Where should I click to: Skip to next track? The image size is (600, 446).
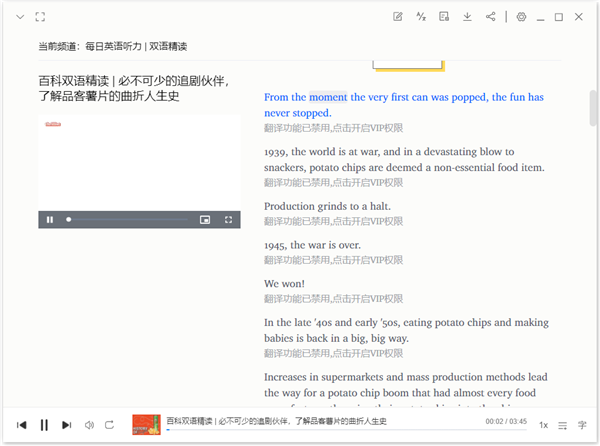(x=67, y=425)
